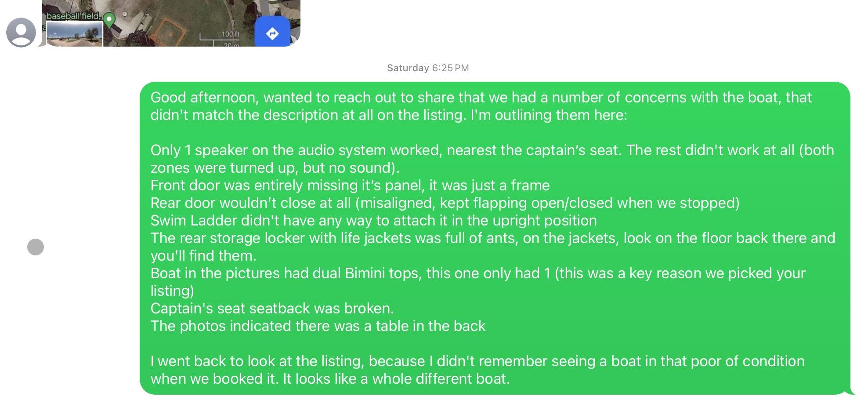Screen dimensions: 868x400
Task: Click "It looks like a whole different boat"
Action: click(x=396, y=378)
